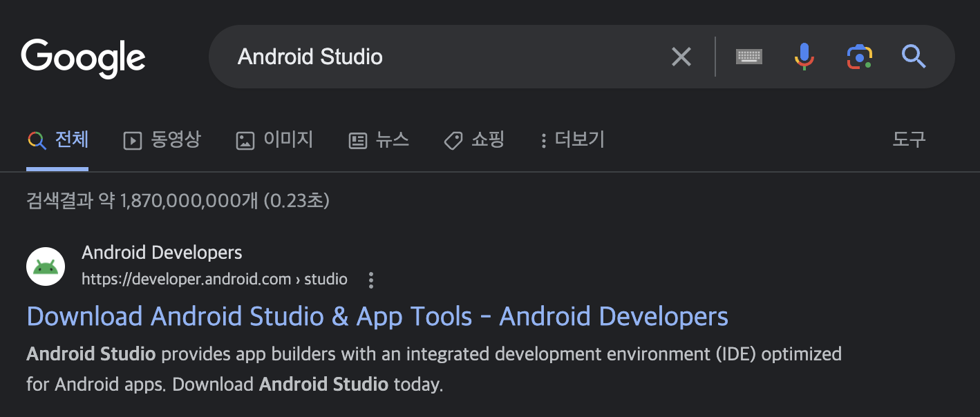Select the 전체 tab

tap(58, 140)
